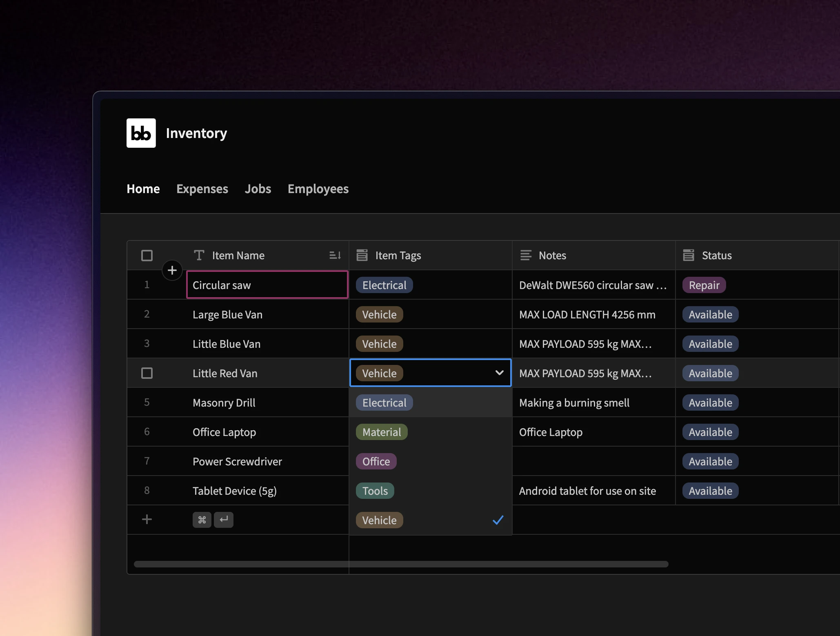Click the return key shortcut icon

pyautogui.click(x=224, y=520)
